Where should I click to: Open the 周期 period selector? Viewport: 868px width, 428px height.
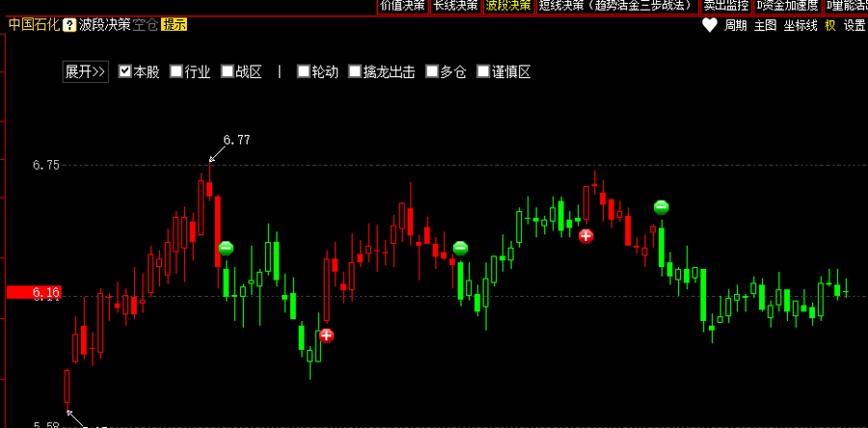click(x=736, y=25)
